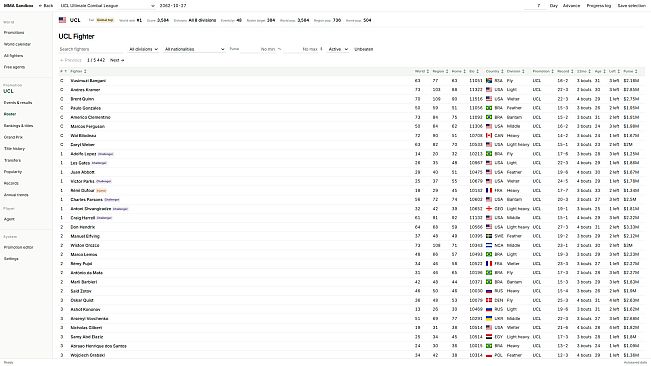
Task: Open fighter Vusimuzi Bangani
Action: 88,81
